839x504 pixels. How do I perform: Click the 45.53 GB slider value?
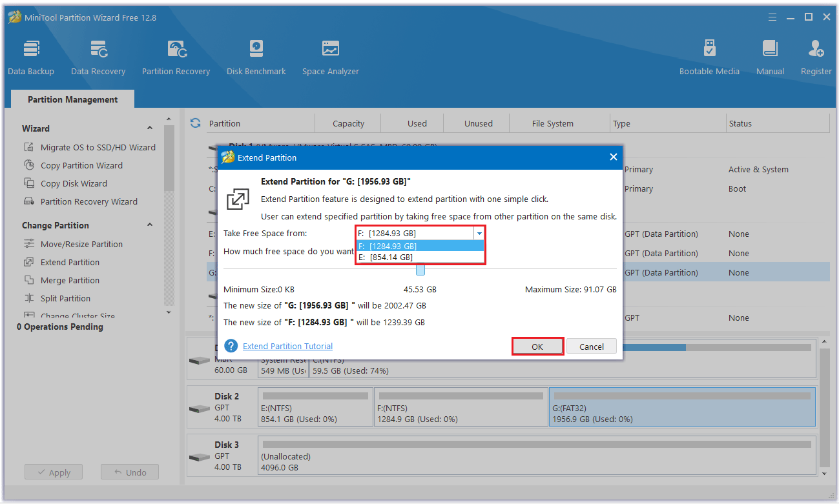(x=420, y=290)
